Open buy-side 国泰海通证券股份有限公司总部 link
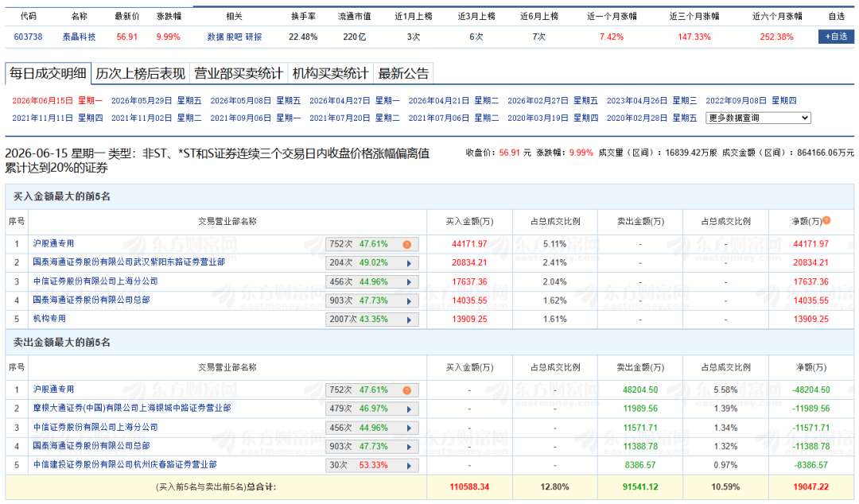Image resolution: width=859 pixels, height=504 pixels. click(91, 300)
